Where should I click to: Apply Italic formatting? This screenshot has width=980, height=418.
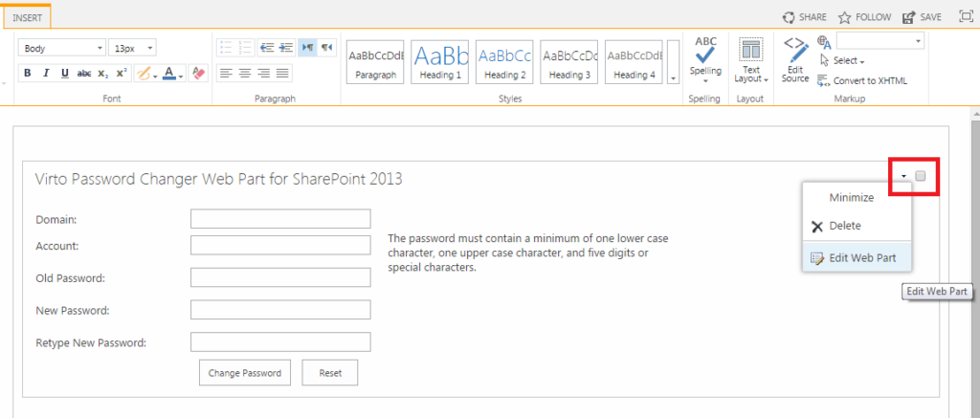(46, 73)
